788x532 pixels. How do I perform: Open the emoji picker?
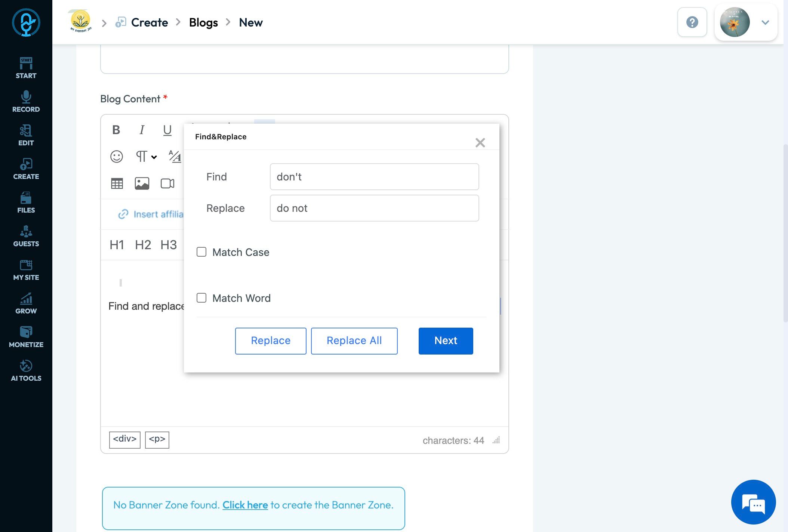click(116, 157)
